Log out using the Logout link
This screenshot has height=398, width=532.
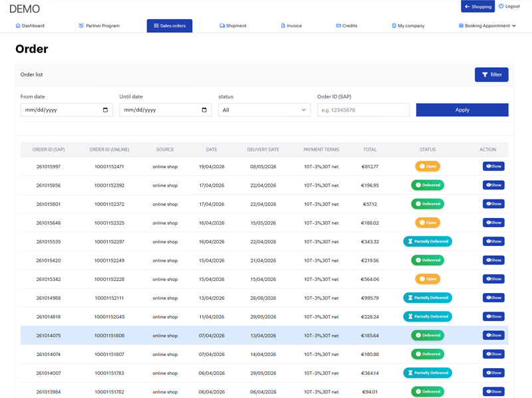tap(509, 7)
